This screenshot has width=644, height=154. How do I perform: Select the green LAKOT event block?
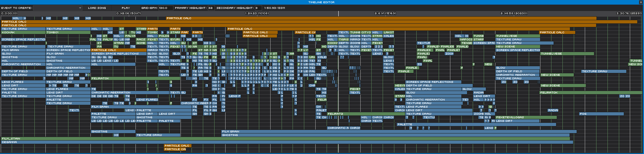pos(388,33)
